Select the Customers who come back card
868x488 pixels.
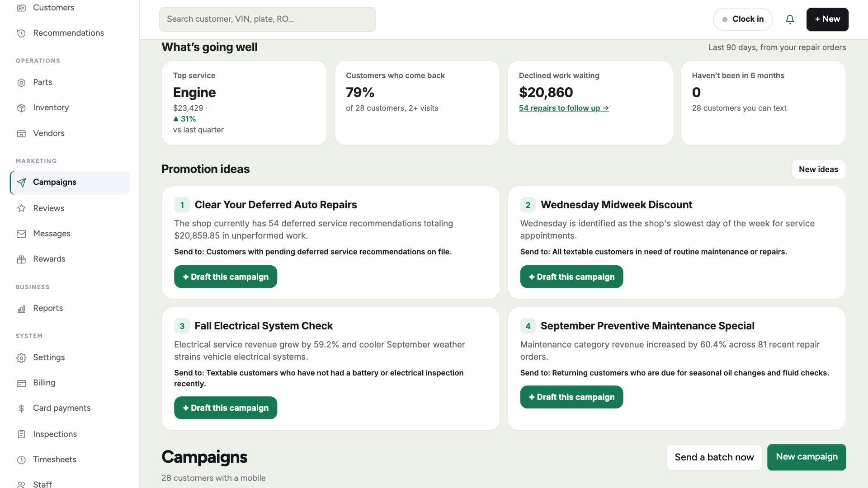click(x=417, y=103)
